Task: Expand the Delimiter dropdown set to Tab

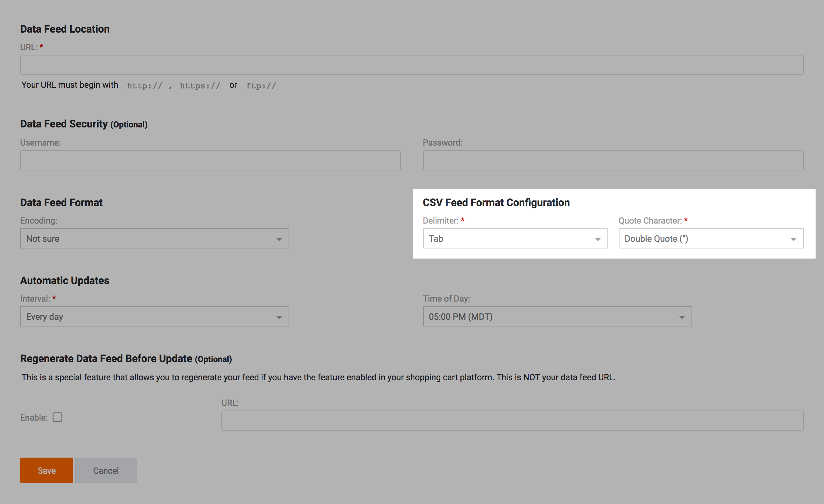Action: (515, 239)
